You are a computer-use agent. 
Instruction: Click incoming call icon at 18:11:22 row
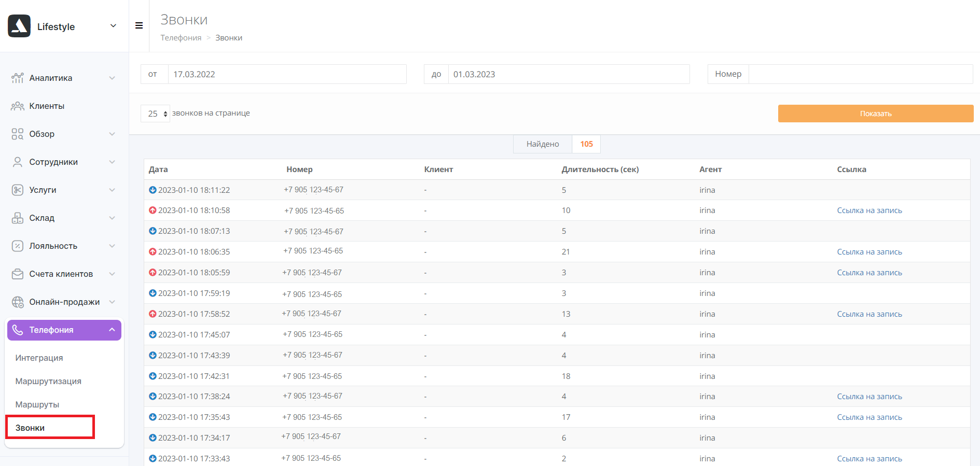(153, 190)
